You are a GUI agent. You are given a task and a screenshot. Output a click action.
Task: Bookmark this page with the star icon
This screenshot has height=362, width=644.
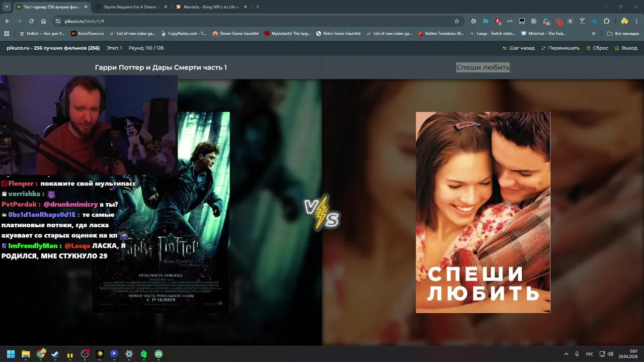[457, 21]
